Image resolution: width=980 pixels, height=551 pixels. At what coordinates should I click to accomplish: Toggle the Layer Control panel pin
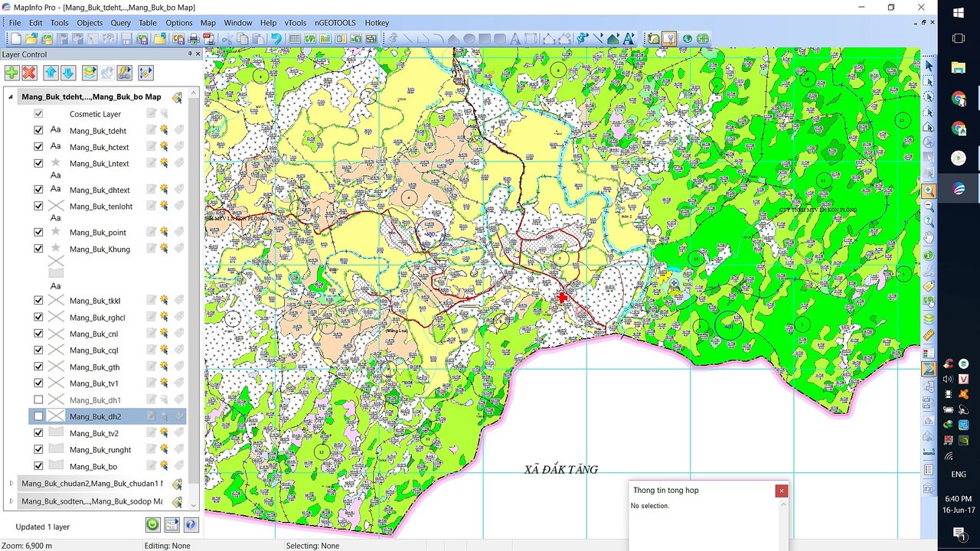pyautogui.click(x=190, y=54)
